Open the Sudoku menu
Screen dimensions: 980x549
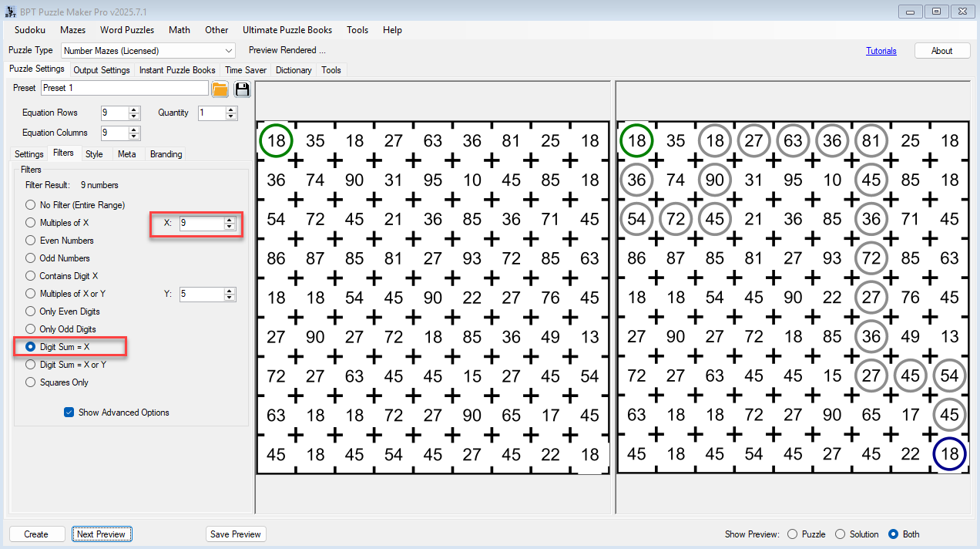tap(30, 30)
